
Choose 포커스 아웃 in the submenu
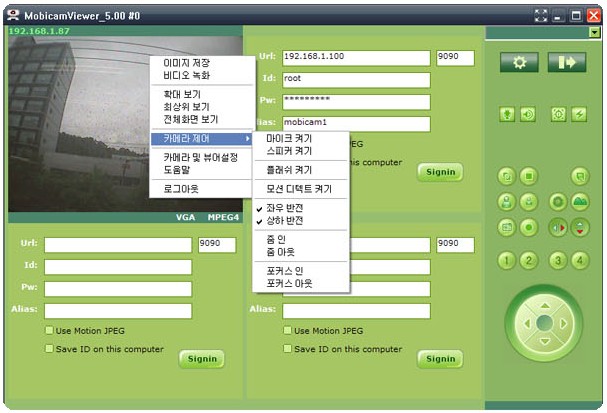301,283
